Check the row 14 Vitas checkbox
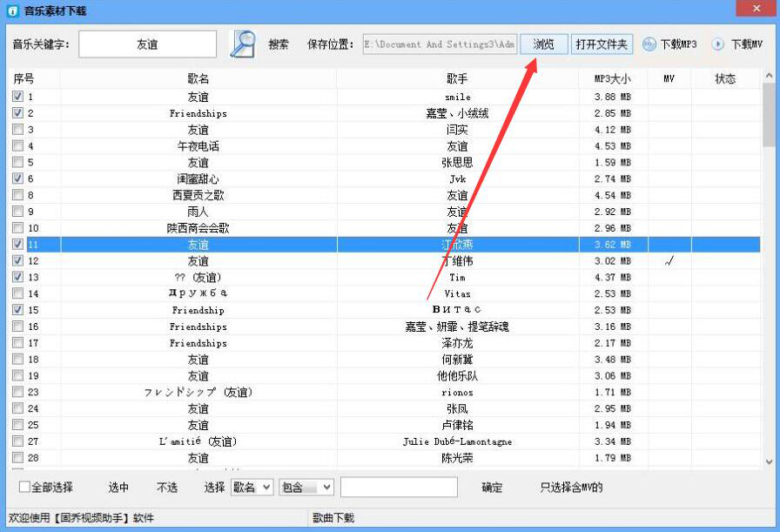This screenshot has height=532, width=780. click(x=18, y=293)
